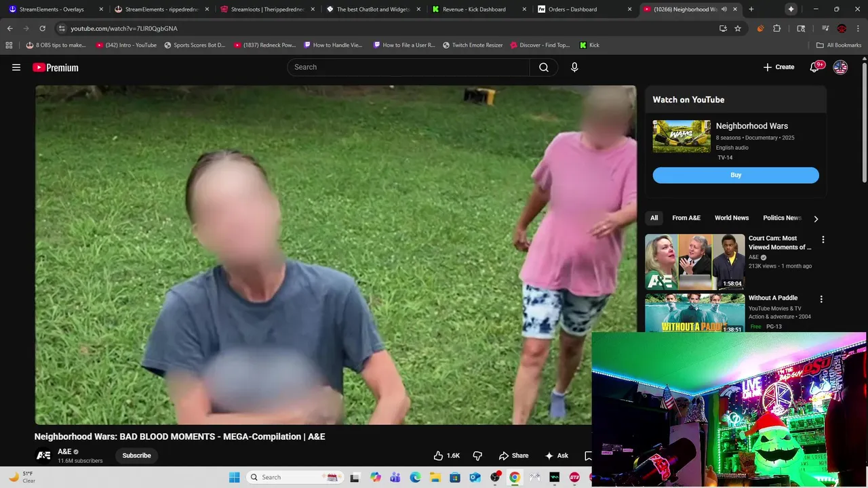This screenshot has width=868, height=488.
Task: Close the StreamElements - Overlays tab
Action: click(x=101, y=9)
